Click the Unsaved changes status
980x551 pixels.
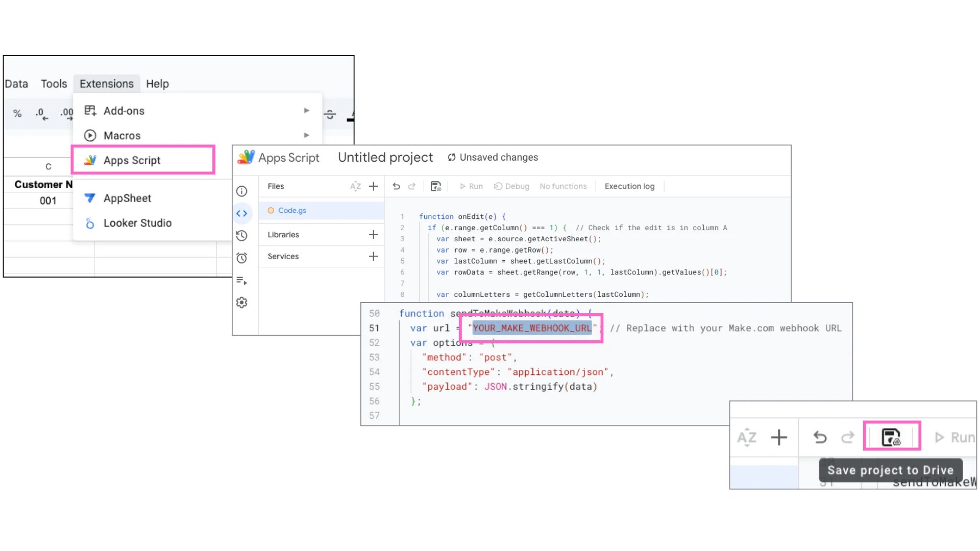click(x=493, y=157)
